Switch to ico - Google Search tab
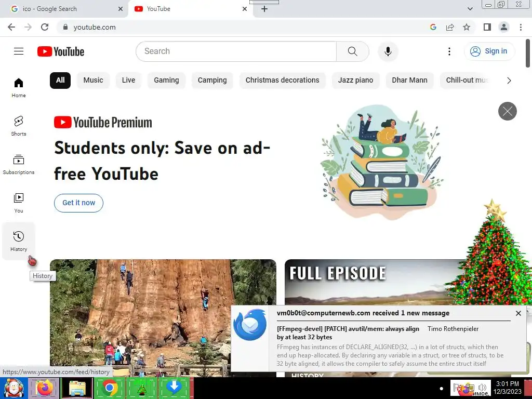 click(x=64, y=9)
